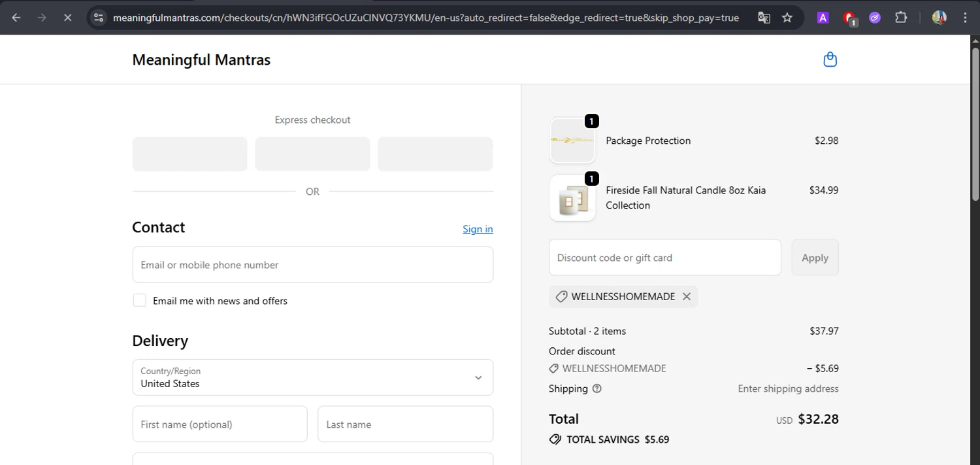Click the Package Protection item name
Viewport: 980px width, 465px height.
(648, 141)
